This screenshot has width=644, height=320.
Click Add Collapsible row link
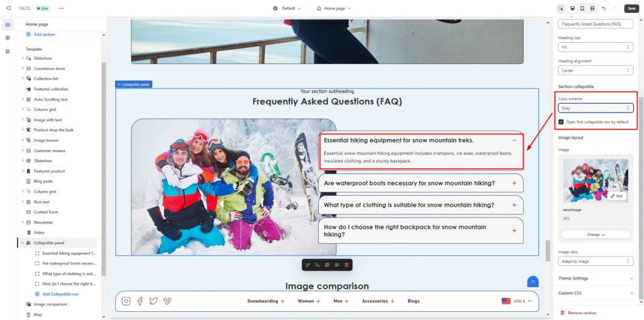pos(60,294)
